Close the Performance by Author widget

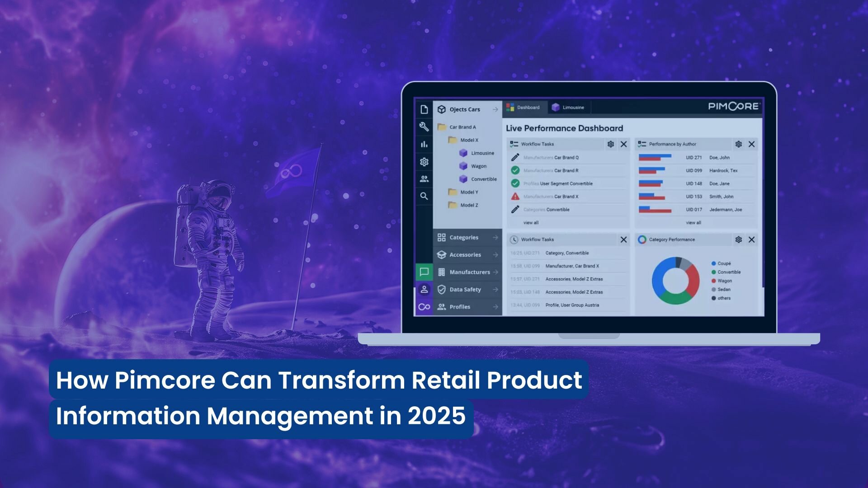click(752, 144)
